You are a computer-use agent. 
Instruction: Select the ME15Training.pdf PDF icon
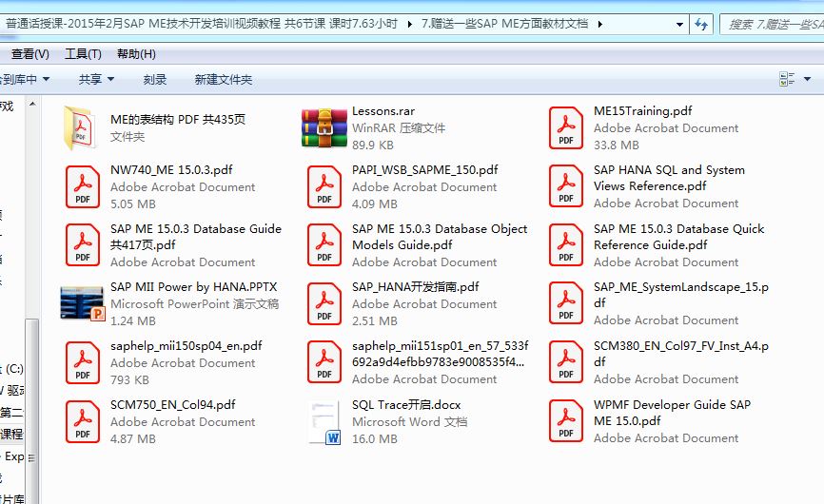[x=566, y=128]
